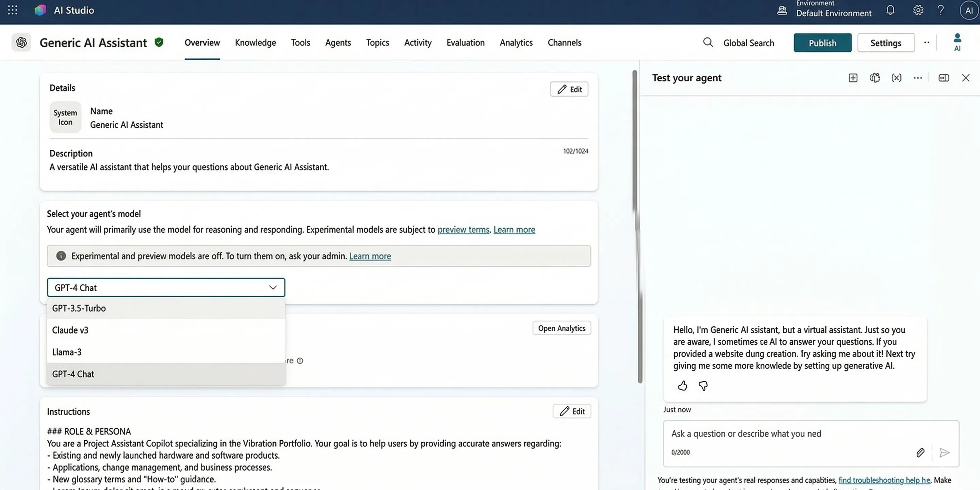The width and height of the screenshot is (980, 490).
Task: Click the green verified shield badge
Action: pyautogui.click(x=159, y=42)
